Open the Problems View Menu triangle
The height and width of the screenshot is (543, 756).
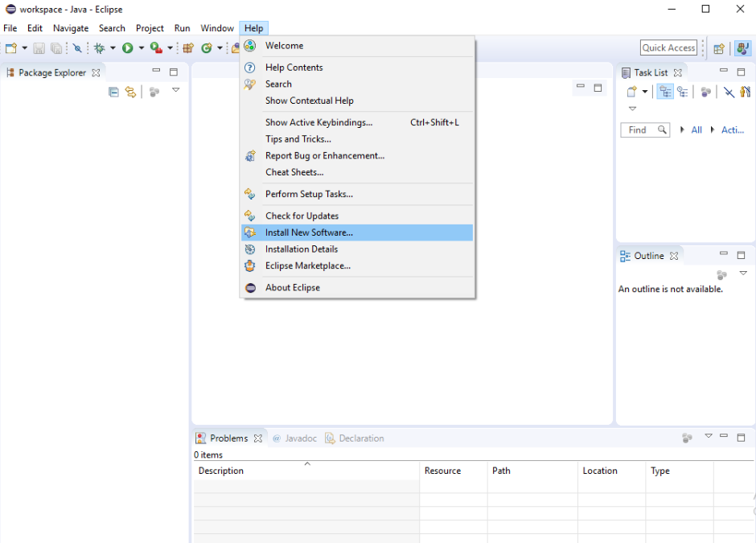(x=709, y=436)
